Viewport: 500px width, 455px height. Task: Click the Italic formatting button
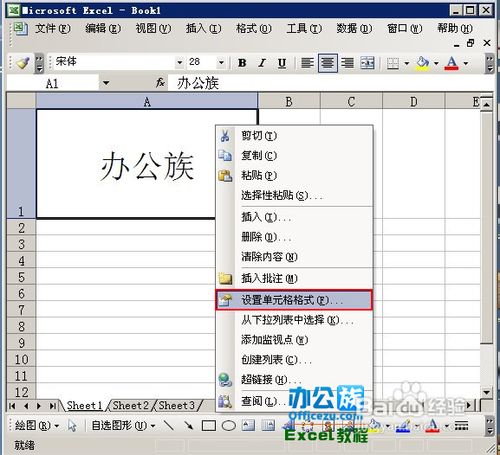[x=262, y=63]
